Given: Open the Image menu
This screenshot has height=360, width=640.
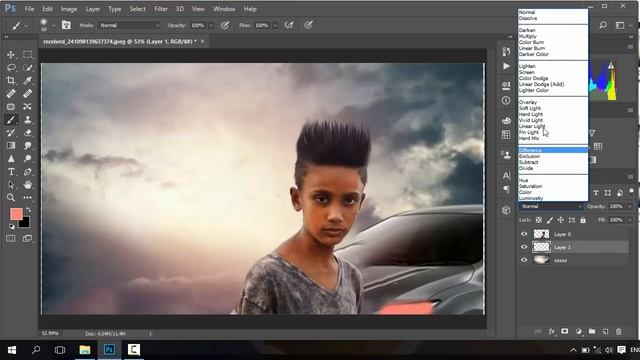Looking at the screenshot, I should click(x=69, y=9).
